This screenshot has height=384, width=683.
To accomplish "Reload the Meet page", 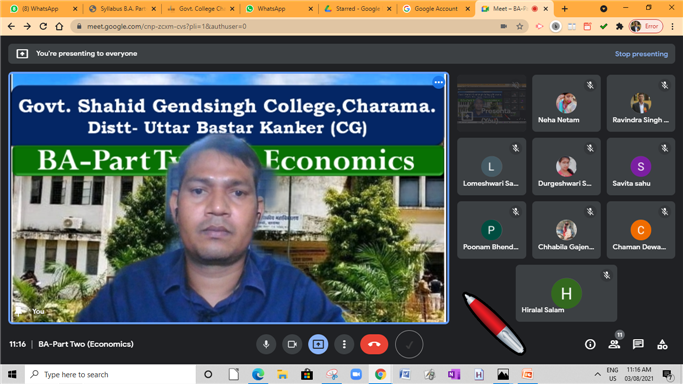I will [43, 27].
